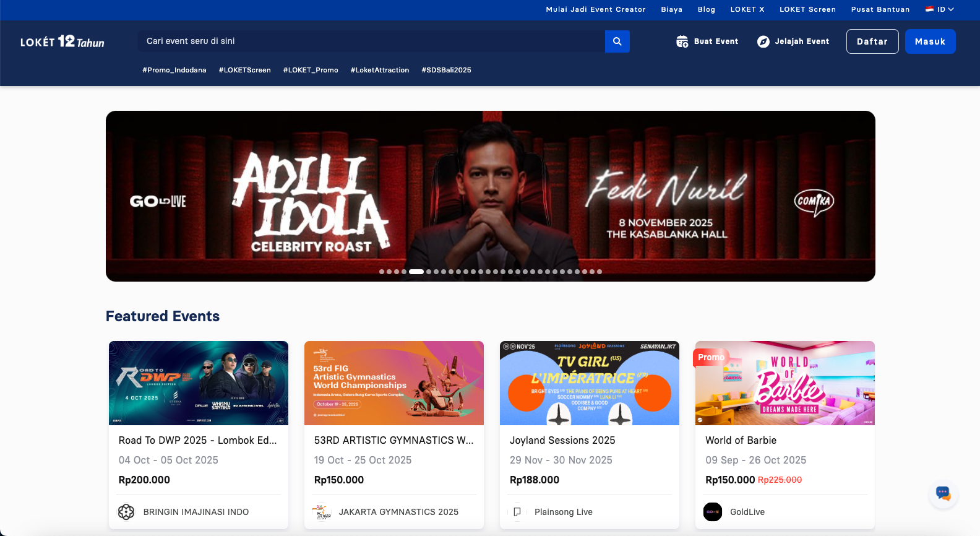Open the chat support bubble icon
The image size is (980, 536).
click(943, 494)
